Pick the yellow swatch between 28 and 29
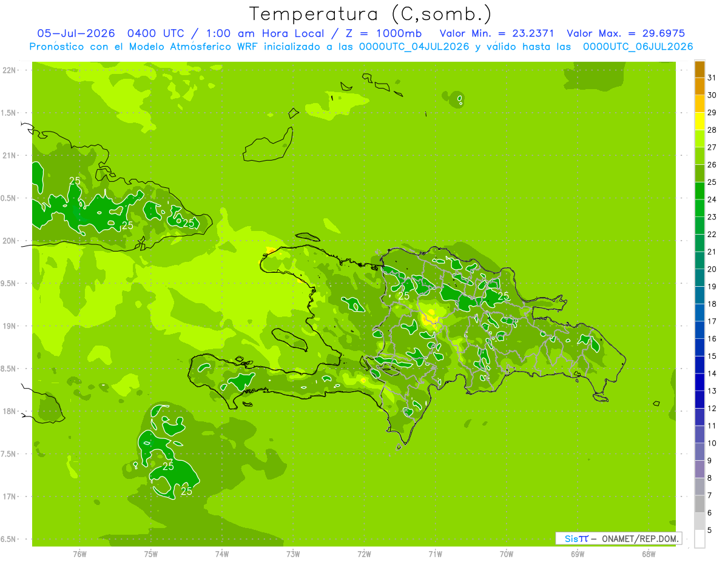728x562 pixels. point(699,121)
